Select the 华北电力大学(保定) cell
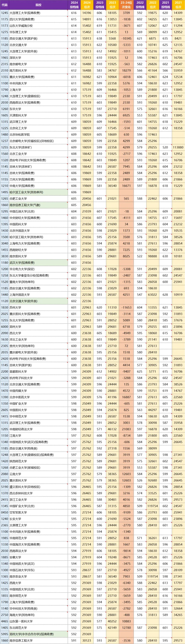185x644 pixels. coord(38,269)
